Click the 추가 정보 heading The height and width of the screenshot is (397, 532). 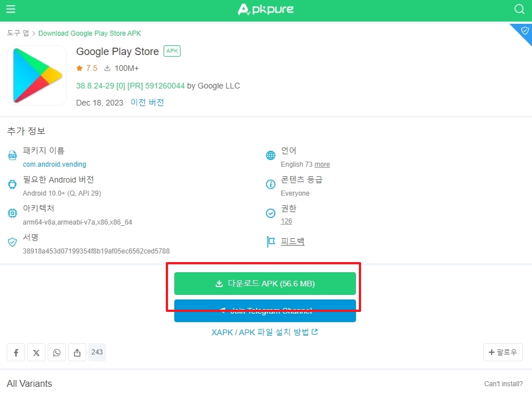(x=26, y=131)
